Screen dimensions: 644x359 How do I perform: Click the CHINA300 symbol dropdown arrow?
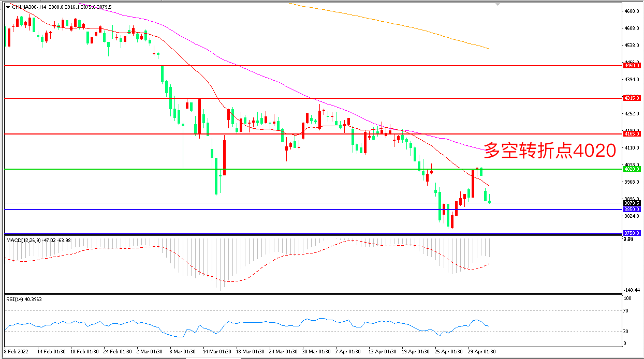[7, 7]
